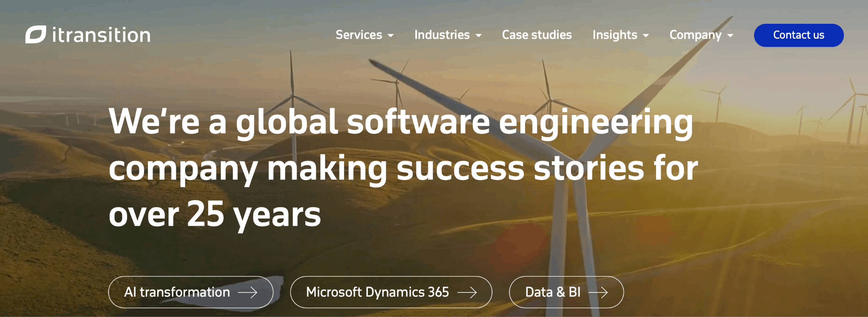This screenshot has width=868, height=317.
Task: Open the Data & BI link
Action: 566,292
